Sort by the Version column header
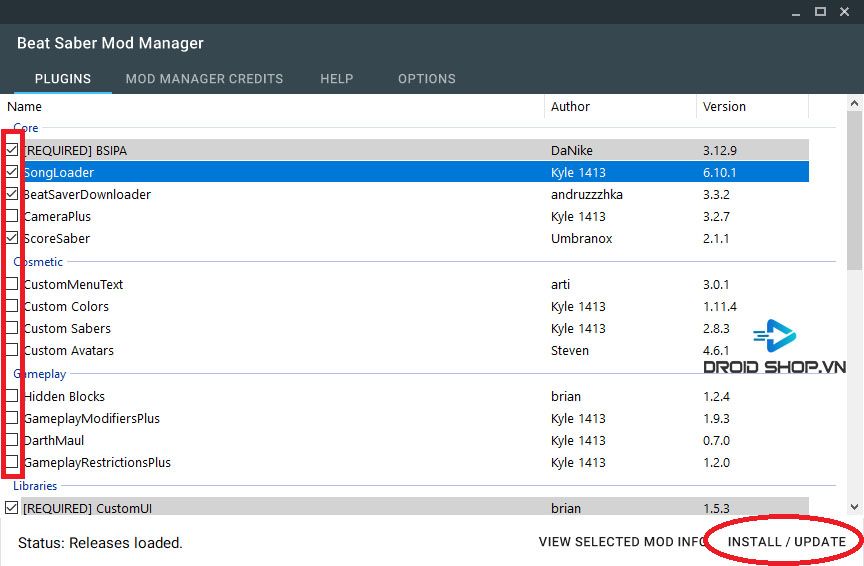Screen dimensions: 864x566 click(x=724, y=106)
